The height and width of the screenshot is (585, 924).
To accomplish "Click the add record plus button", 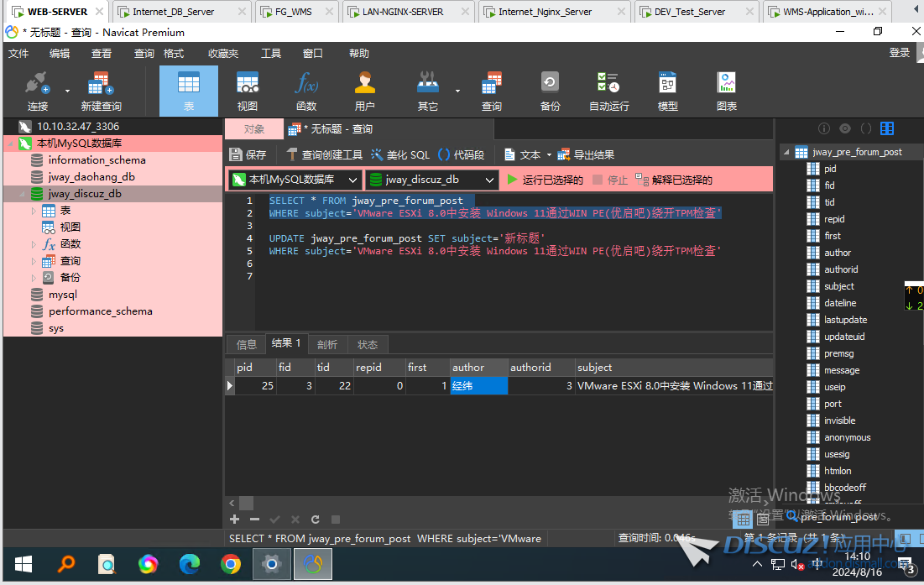I will pos(234,519).
